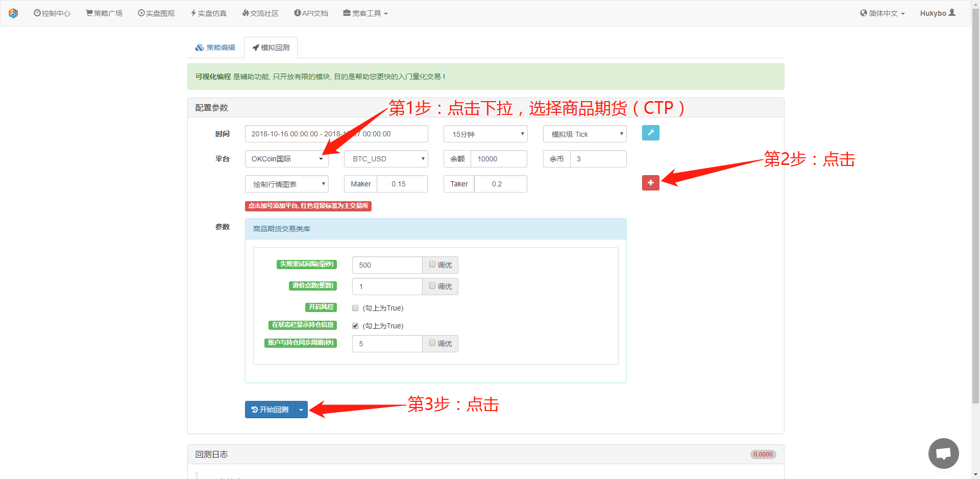Open the chat bubble support widget
Screen dimensions: 980x479
tap(943, 453)
